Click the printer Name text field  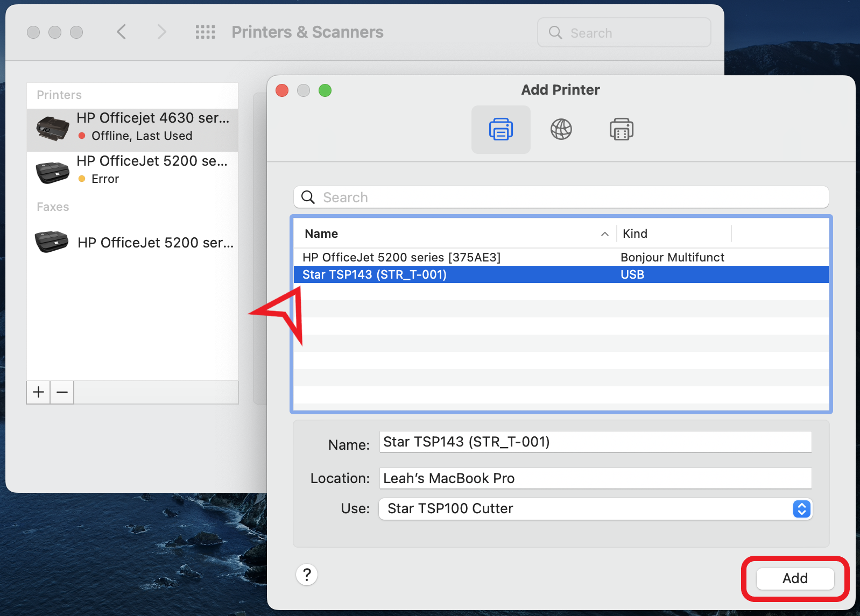pyautogui.click(x=595, y=442)
